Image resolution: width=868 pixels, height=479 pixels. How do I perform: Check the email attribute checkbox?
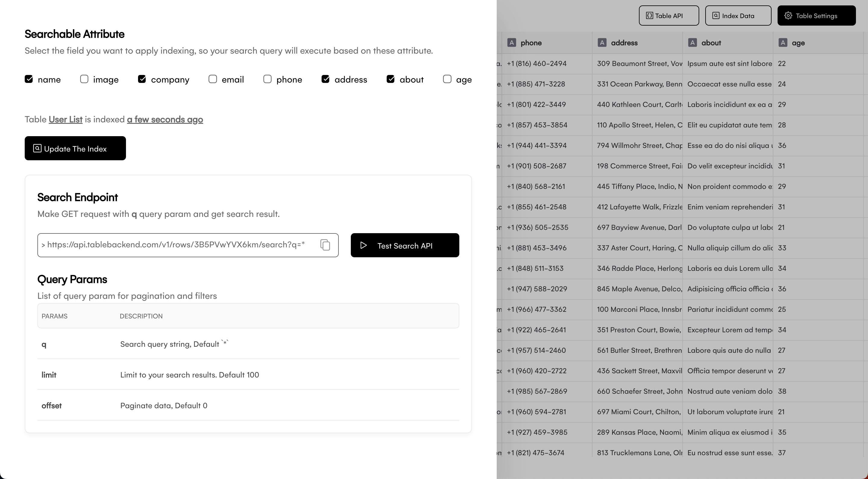(212, 79)
